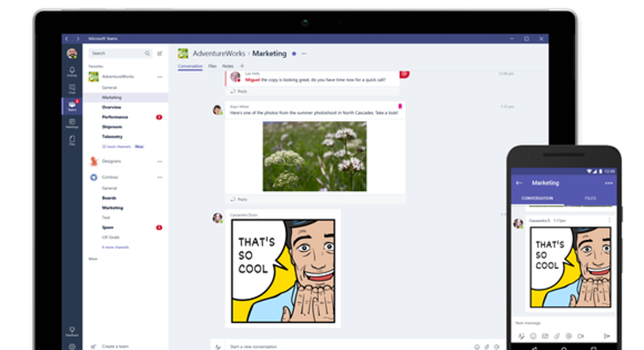Click the compose new chat icon beside search
The height and width of the screenshot is (350, 644).
point(160,53)
